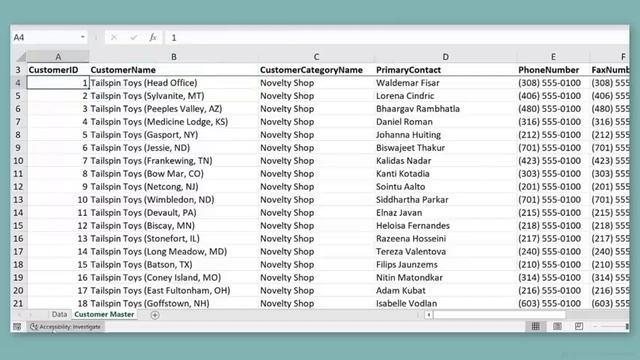
Task: Open Accessibility Investigate status item
Action: pos(65,327)
